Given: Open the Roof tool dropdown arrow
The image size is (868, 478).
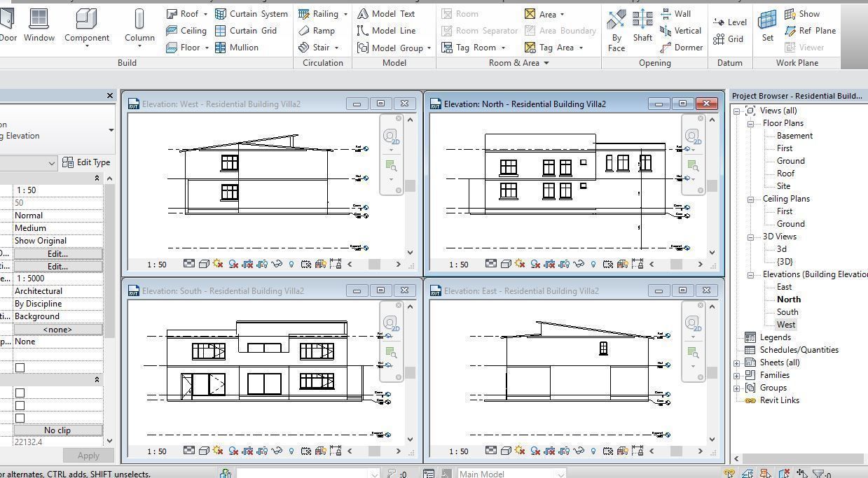Looking at the screenshot, I should point(205,14).
